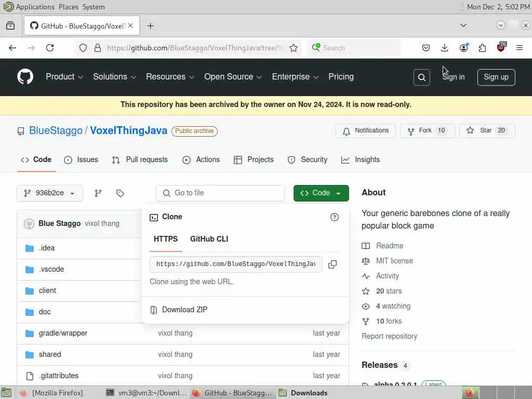Viewport: 532px width, 399px height.
Task: Click Sign in link
Action: [453, 77]
